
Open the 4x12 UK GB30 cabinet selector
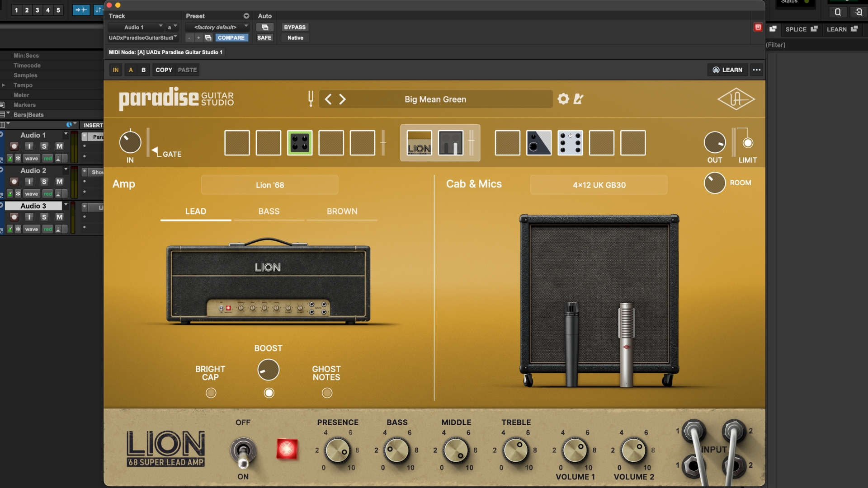599,184
